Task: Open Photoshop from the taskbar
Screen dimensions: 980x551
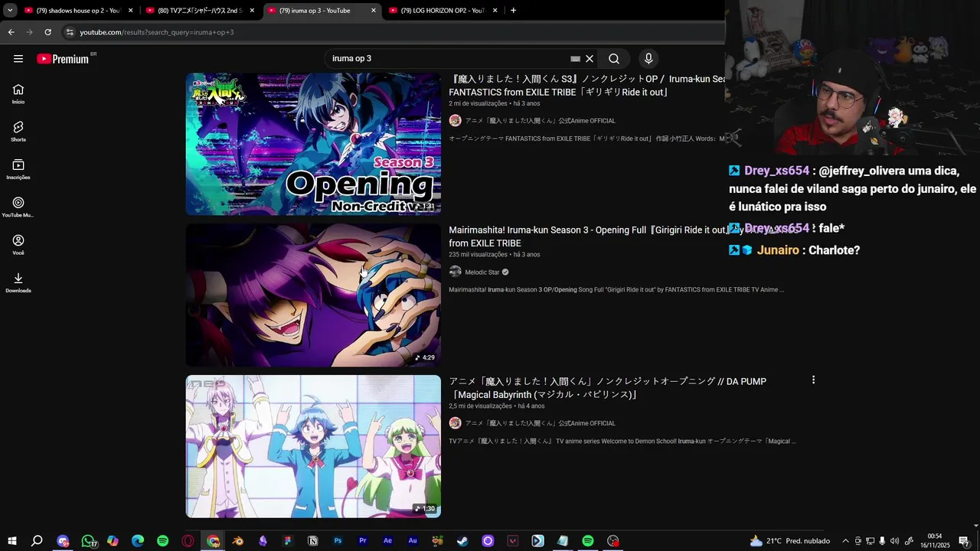Action: [x=338, y=541]
